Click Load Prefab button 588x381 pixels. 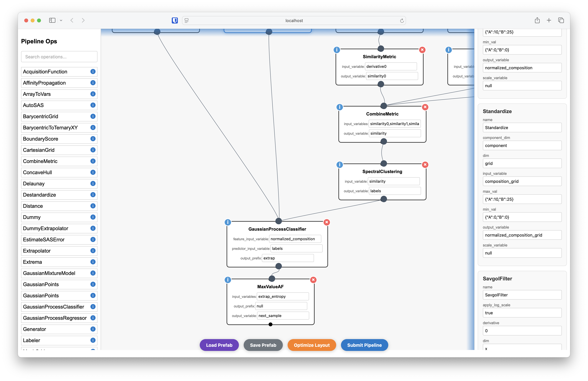(x=219, y=345)
